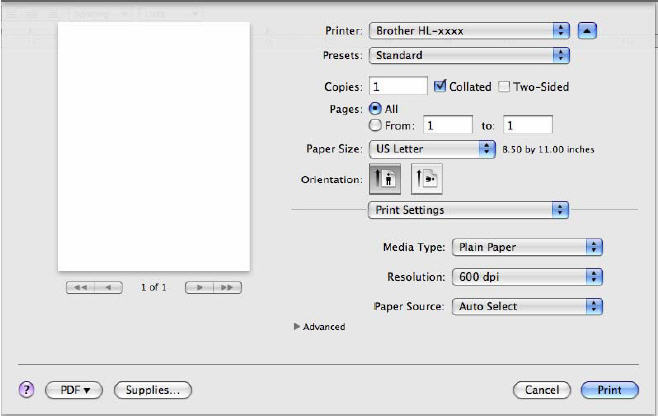Collapse the print dialog with the arrow button
This screenshot has width=658, height=416.
(x=587, y=30)
